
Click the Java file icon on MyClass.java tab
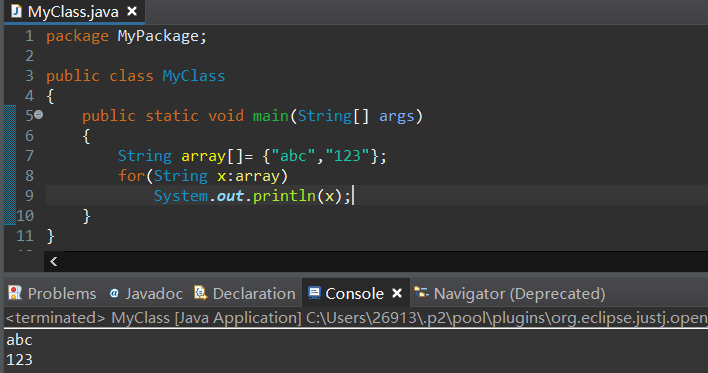point(16,11)
